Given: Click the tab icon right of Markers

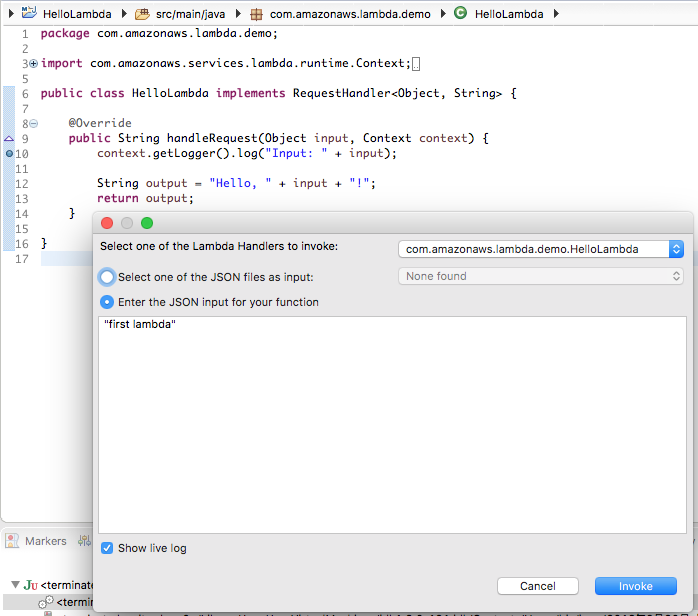Looking at the screenshot, I should (x=84, y=541).
